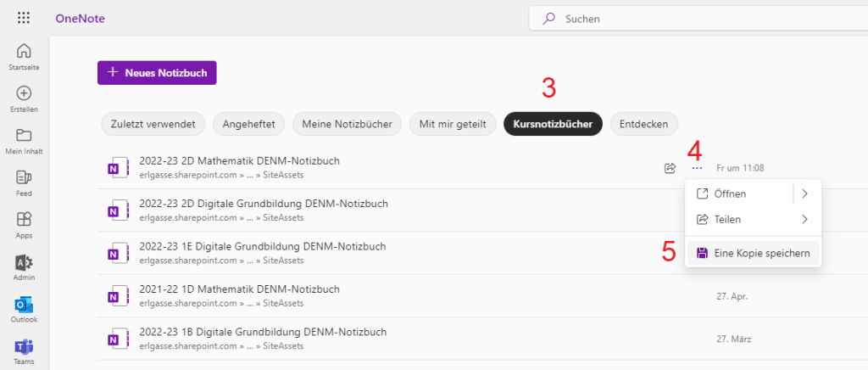Click the Suchen search field
868x370 pixels.
click(x=695, y=18)
